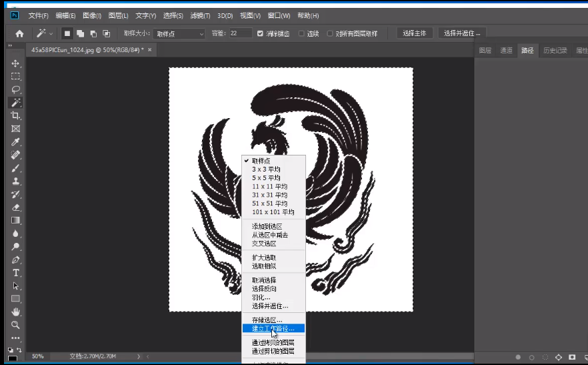
Task: Enable the 连续 contiguous checkbox
Action: [301, 33]
